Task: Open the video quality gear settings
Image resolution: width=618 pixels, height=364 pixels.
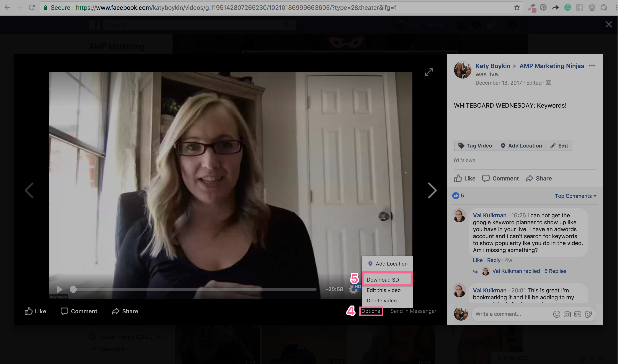Action: (353, 290)
